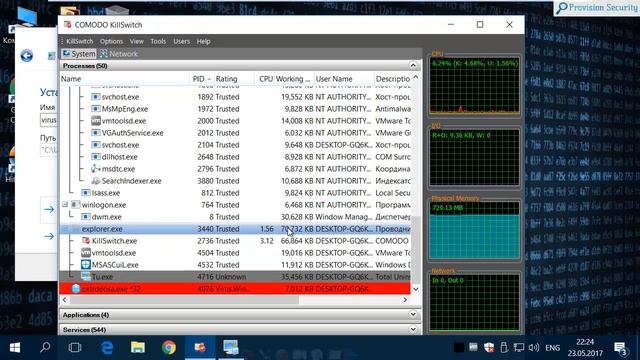Click the volume icon in system tray

point(533,347)
